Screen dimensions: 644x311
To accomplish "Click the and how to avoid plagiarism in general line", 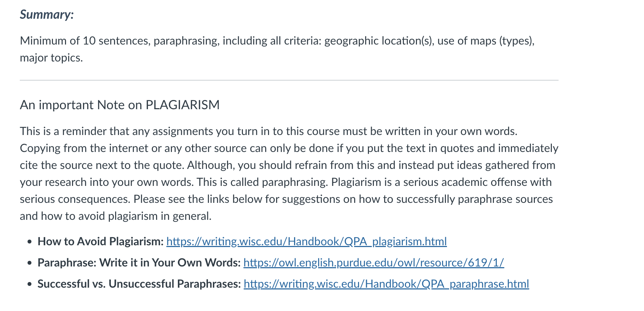I will point(115,216).
